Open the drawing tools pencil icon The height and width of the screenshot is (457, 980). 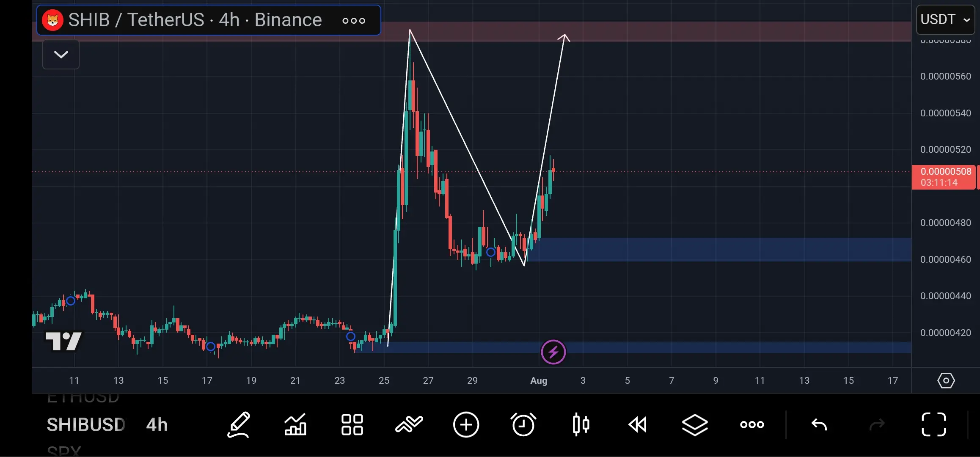coord(239,424)
